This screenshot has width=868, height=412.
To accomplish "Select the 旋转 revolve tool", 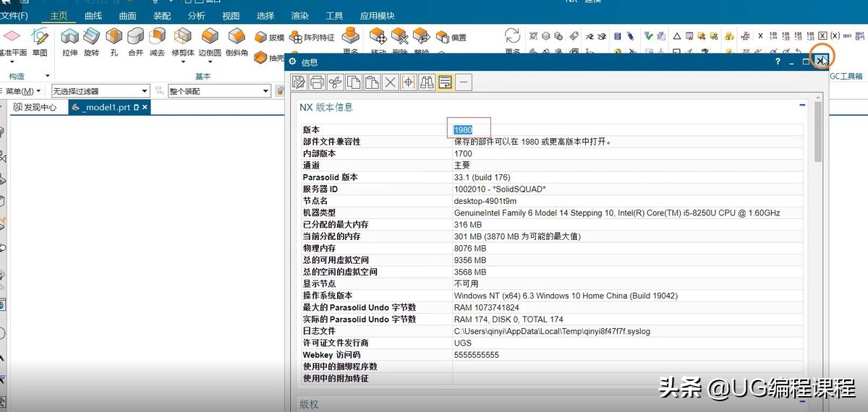I will (91, 41).
